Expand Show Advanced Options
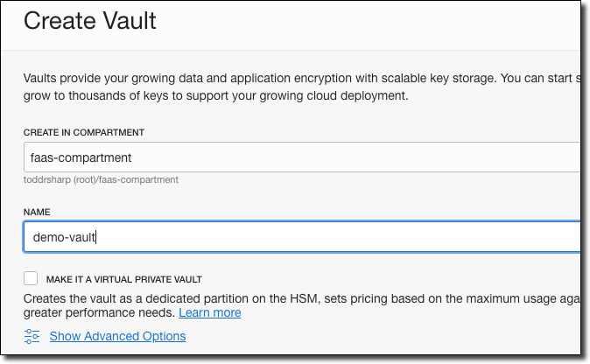Viewport: 590px width, 364px height. coord(117,336)
